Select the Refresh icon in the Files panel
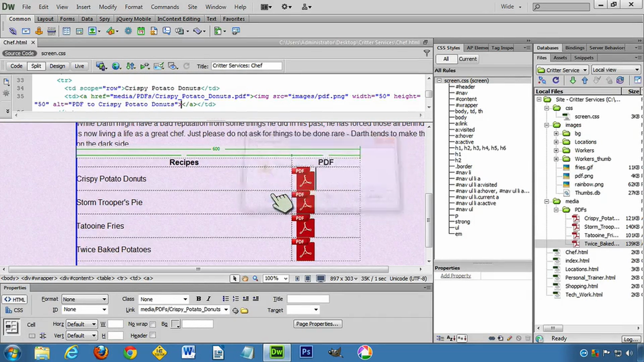This screenshot has width=644, height=362. click(x=556, y=80)
